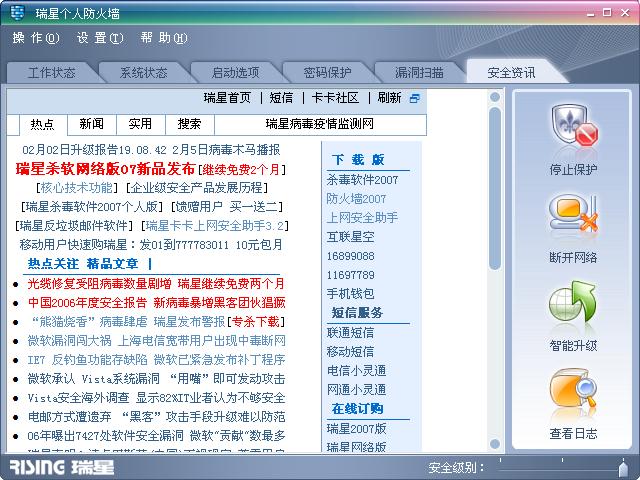The height and width of the screenshot is (480, 640).
Task: Select the 实用 sub-tab
Action: (x=140, y=124)
